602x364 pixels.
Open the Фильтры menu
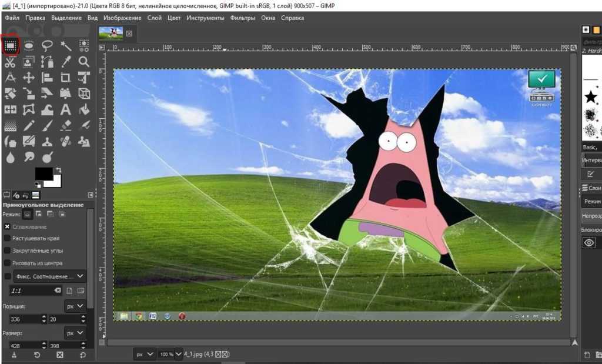click(243, 18)
